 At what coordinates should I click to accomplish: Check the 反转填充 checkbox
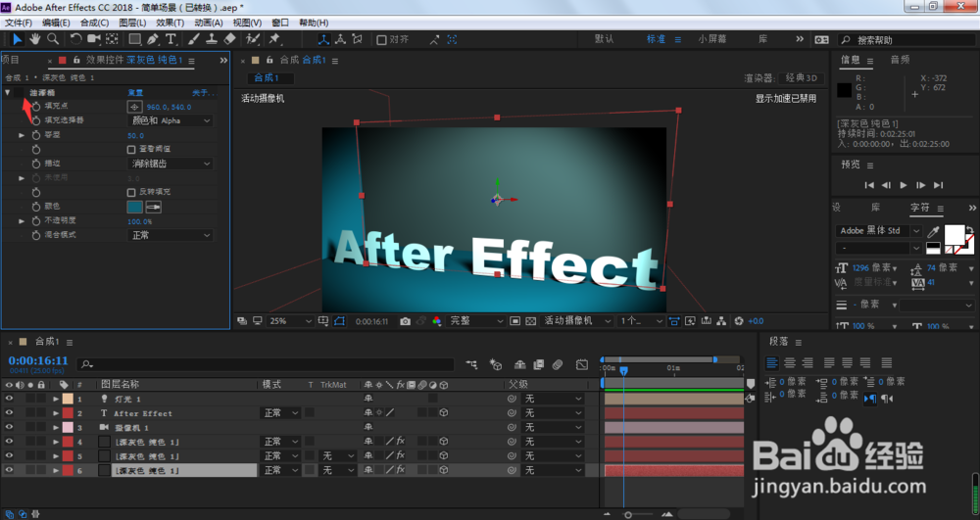(131, 192)
